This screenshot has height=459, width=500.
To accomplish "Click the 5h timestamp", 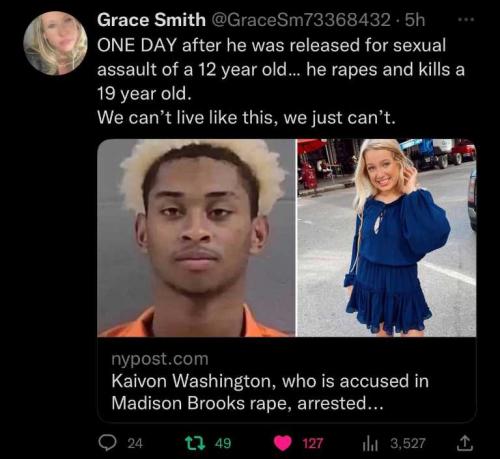I will click(x=415, y=20).
